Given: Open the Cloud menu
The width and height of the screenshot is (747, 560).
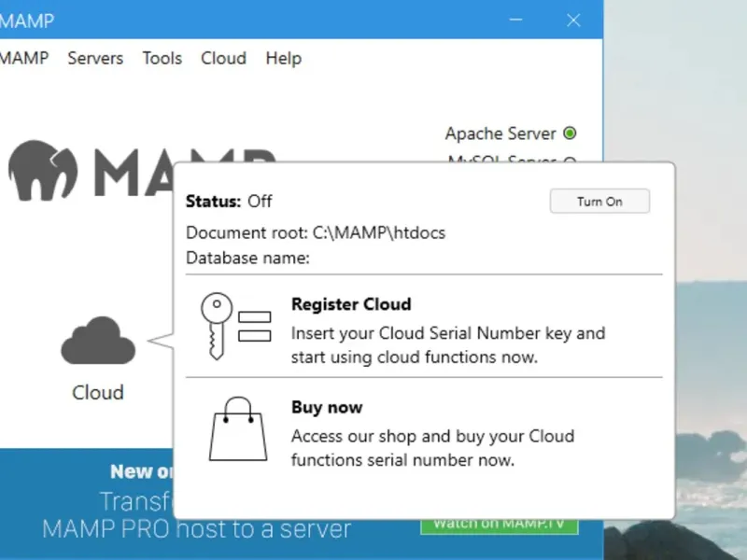Looking at the screenshot, I should [x=223, y=58].
